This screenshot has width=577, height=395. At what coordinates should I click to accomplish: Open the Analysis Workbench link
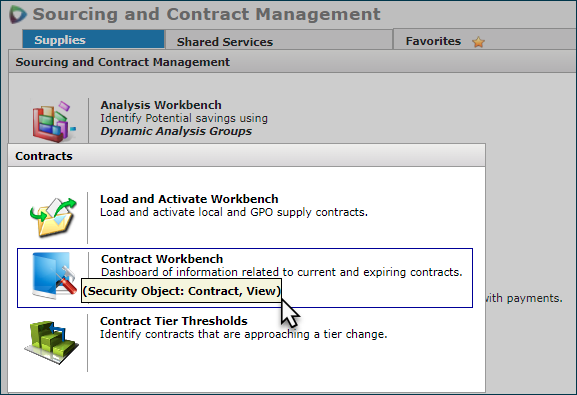click(161, 105)
